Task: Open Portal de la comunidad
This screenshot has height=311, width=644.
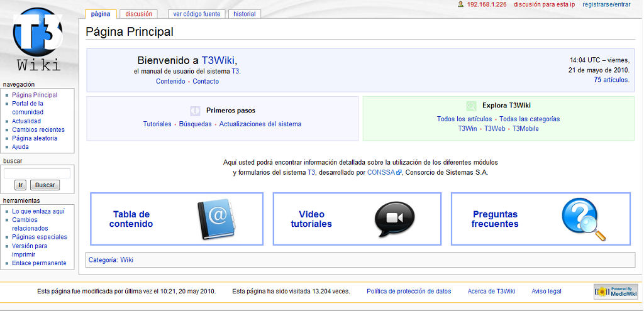Action: pos(28,108)
